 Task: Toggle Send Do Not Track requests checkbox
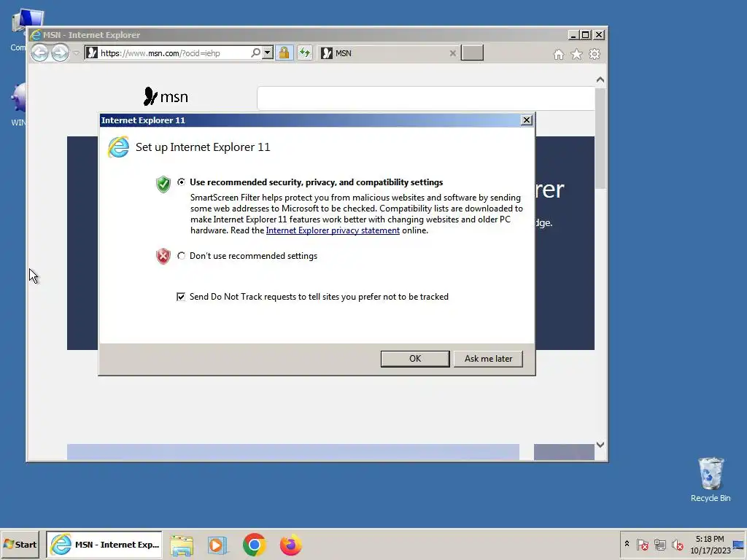[x=181, y=297]
